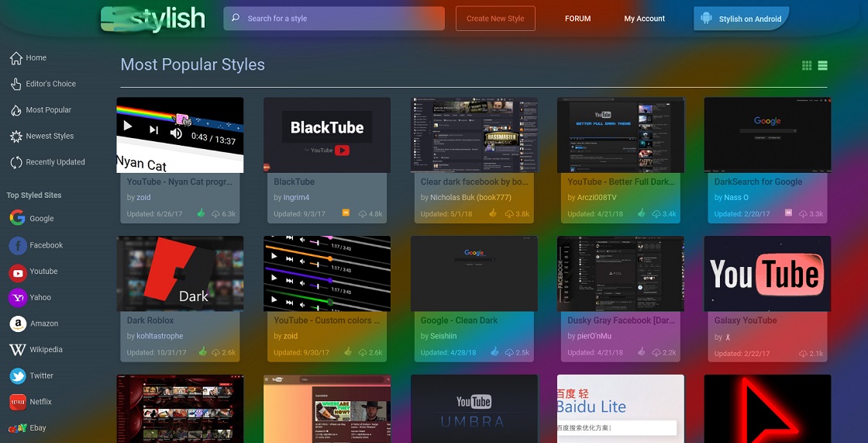The image size is (868, 443).
Task: Click thumbs-up icon on Google - Clean Dark card
Action: [x=494, y=351]
